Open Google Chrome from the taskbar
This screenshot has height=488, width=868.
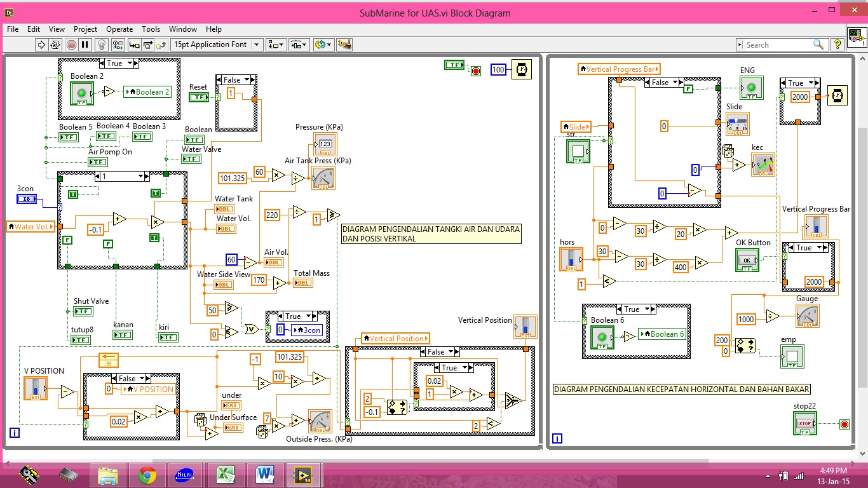[x=147, y=475]
